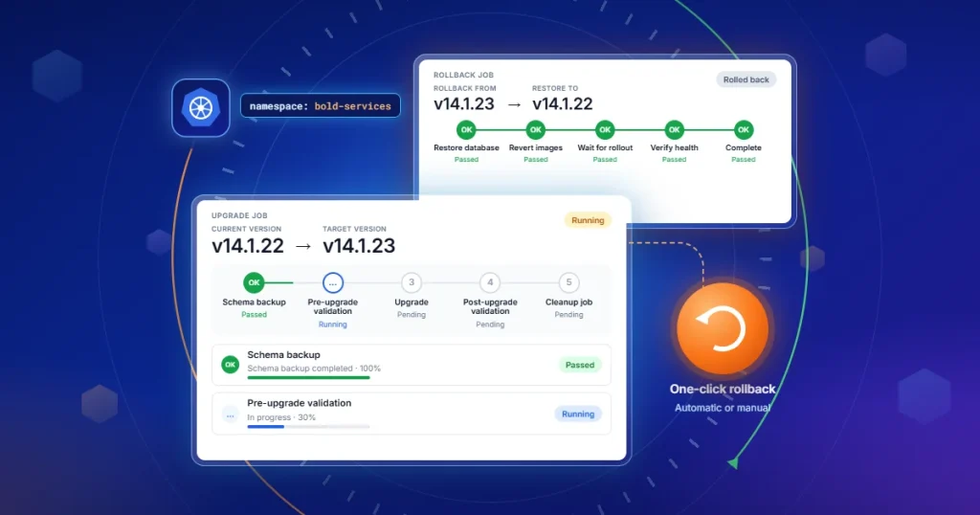Click the Revert images step label

(x=536, y=147)
